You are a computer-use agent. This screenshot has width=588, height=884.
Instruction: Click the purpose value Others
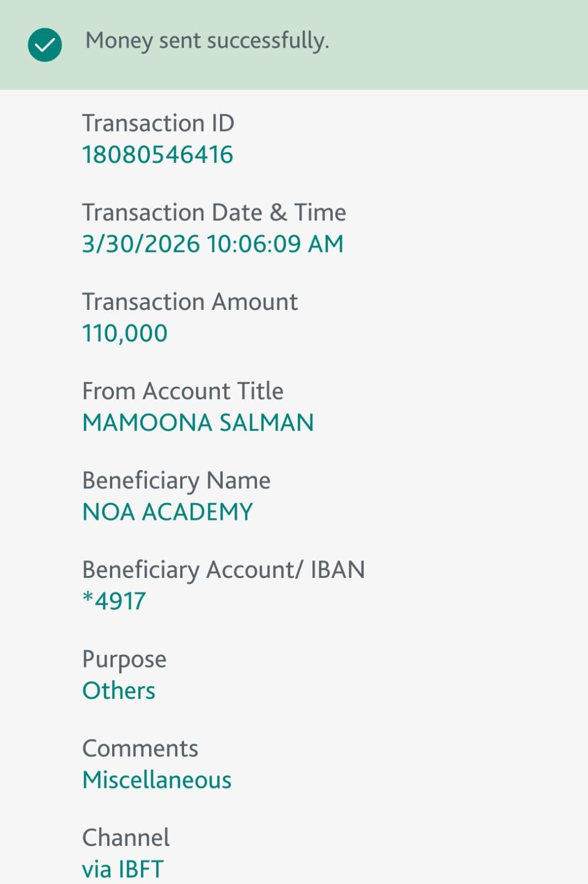119,691
